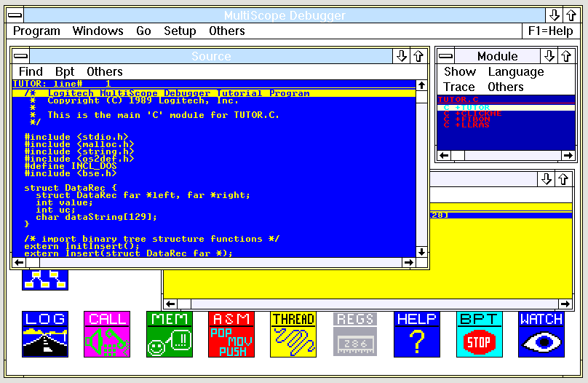Viewport: 588px width, 383px height.
Task: Click the Source window horizontal scroll thumb
Action: [33, 263]
